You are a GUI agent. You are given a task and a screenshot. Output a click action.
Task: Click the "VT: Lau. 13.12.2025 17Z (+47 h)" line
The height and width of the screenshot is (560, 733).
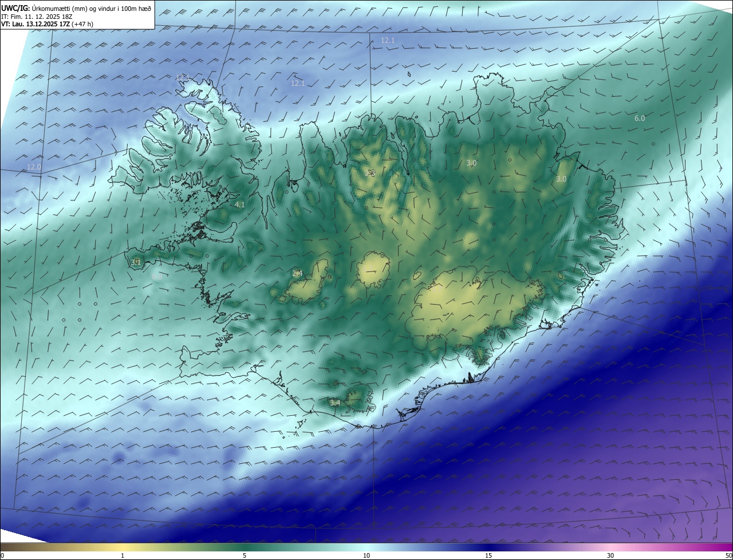[48, 25]
